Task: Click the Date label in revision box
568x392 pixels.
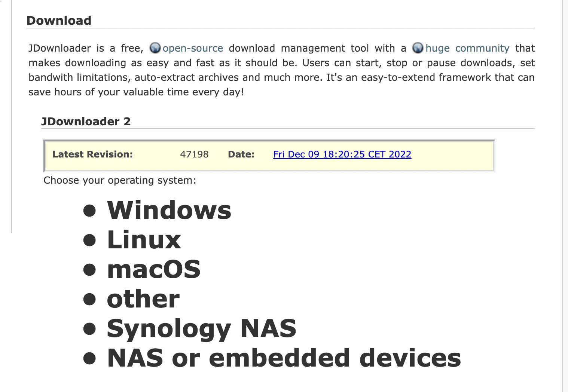Action: click(x=241, y=154)
